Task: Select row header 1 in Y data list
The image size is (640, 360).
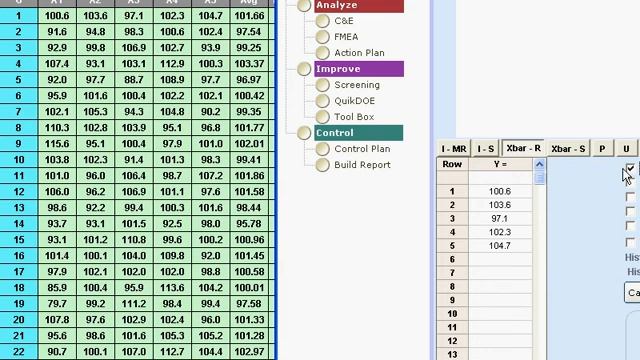Action: [x=452, y=191]
